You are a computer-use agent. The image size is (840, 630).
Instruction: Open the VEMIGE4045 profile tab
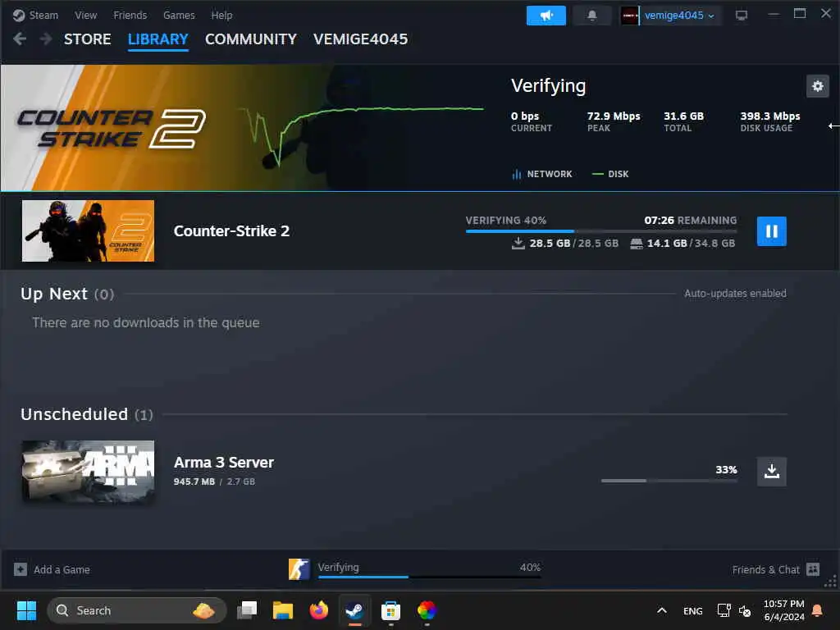pos(361,39)
